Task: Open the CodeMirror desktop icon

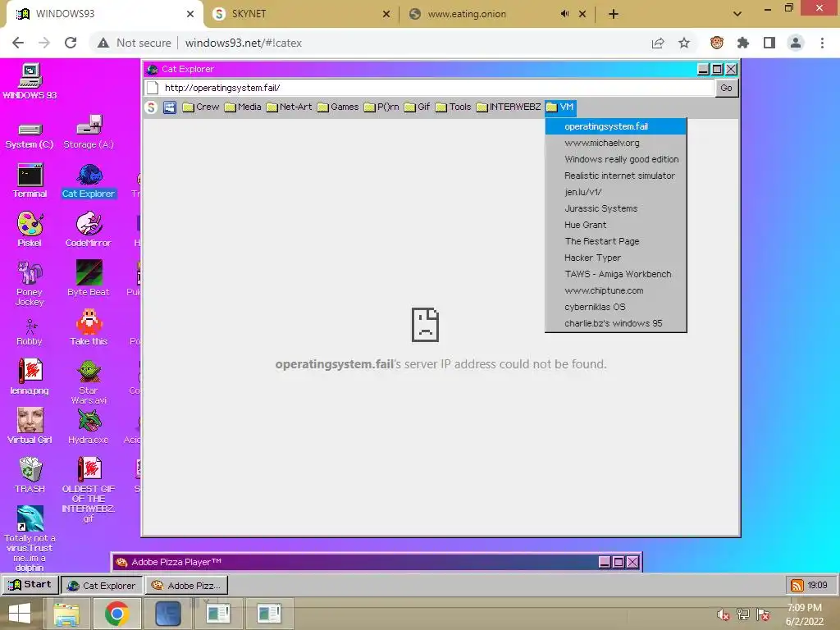Action: tap(89, 229)
